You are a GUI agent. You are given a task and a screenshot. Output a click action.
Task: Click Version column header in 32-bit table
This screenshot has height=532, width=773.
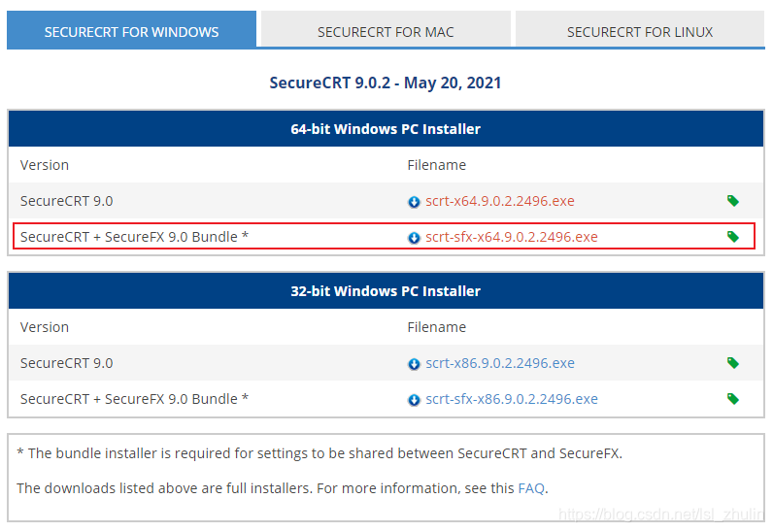click(x=45, y=327)
